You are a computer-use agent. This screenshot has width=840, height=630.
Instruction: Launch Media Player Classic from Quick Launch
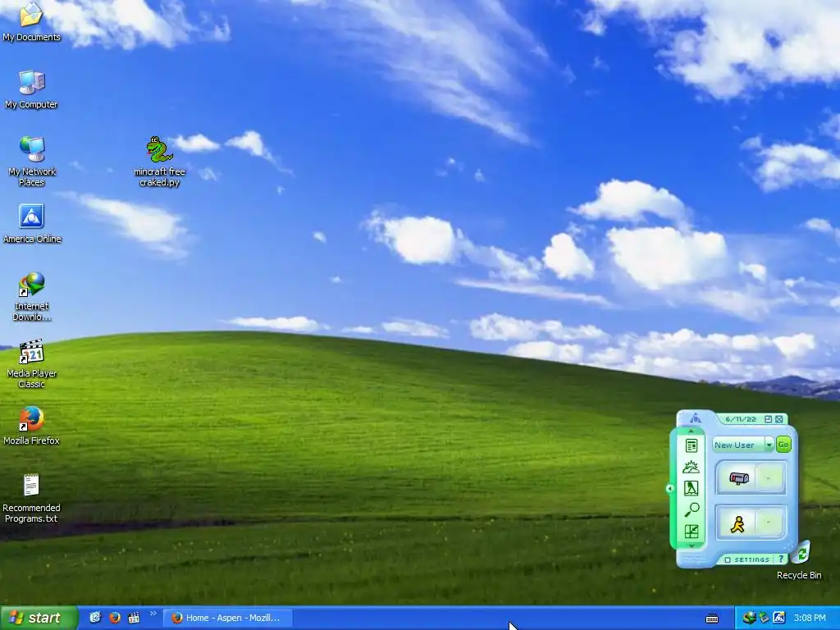[x=134, y=618]
